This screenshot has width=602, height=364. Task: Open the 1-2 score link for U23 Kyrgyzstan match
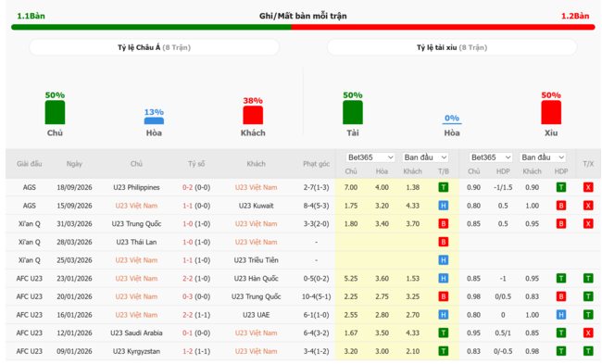point(187,351)
